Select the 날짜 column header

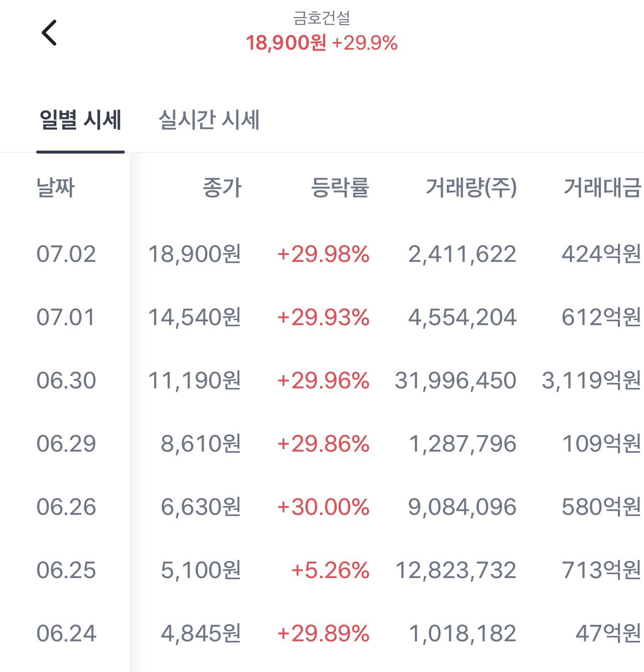point(56,188)
